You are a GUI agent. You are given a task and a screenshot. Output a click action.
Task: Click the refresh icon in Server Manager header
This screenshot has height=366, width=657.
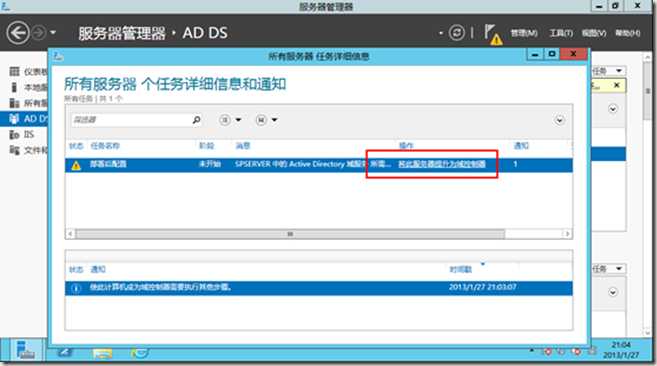[x=457, y=33]
